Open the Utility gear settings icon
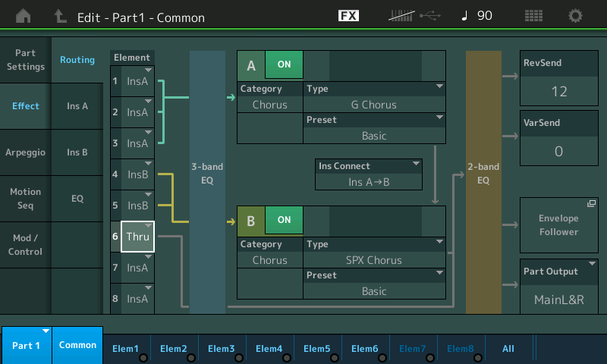Image resolution: width=607 pixels, height=364 pixels. (x=576, y=15)
